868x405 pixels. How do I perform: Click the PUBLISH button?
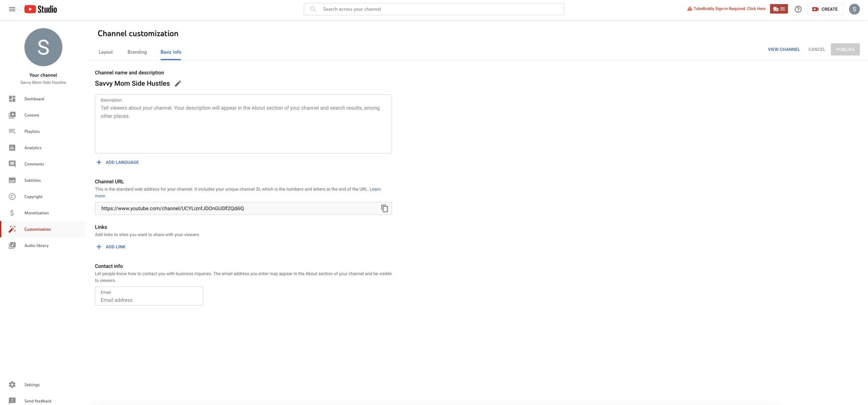[845, 50]
